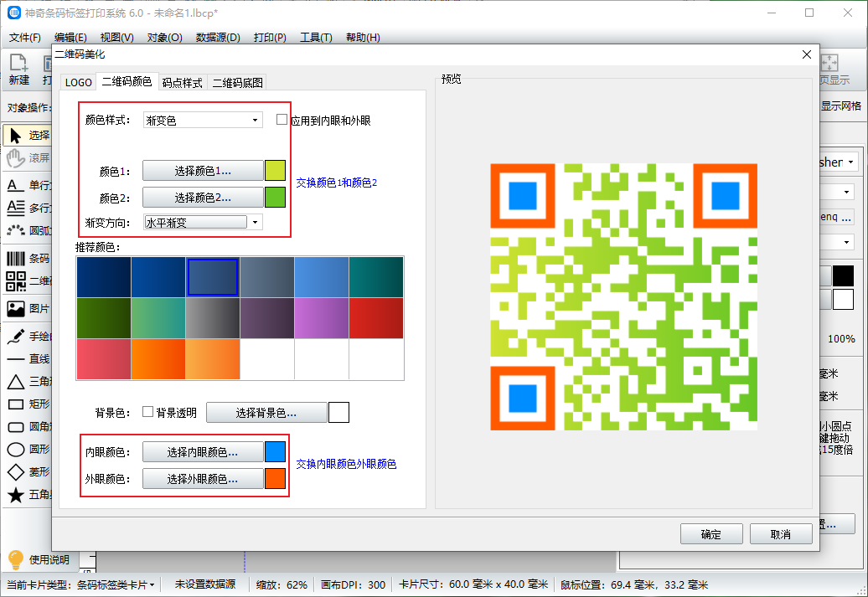Screen dimensions: 868x597
Task: Click the yellow-green 颜色1 swatch
Action: click(275, 171)
